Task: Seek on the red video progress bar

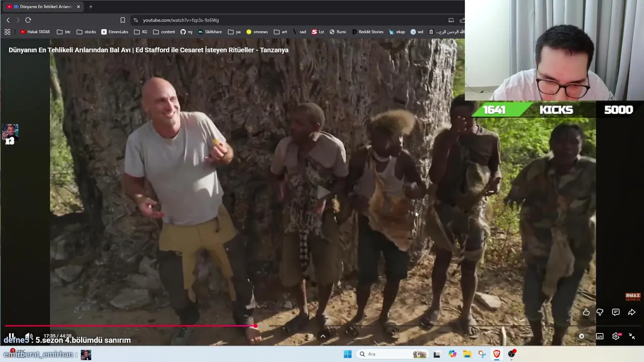Action: pos(130,326)
